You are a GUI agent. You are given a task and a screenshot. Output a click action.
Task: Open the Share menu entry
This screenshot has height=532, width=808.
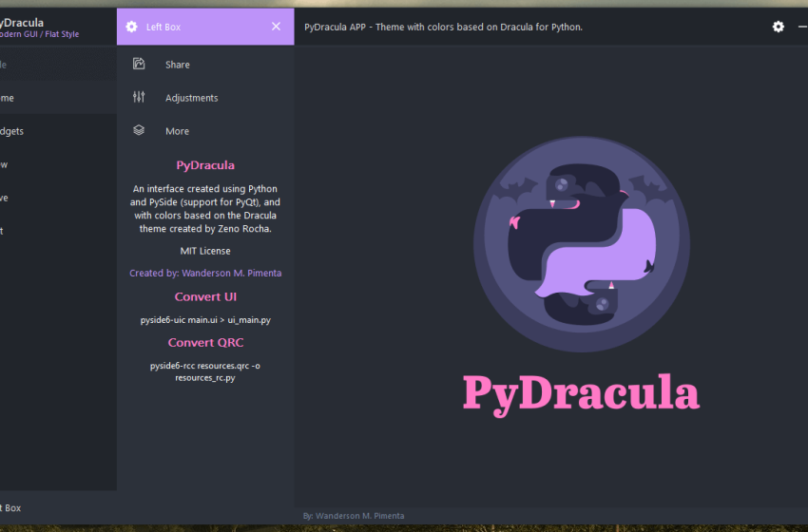click(x=205, y=65)
